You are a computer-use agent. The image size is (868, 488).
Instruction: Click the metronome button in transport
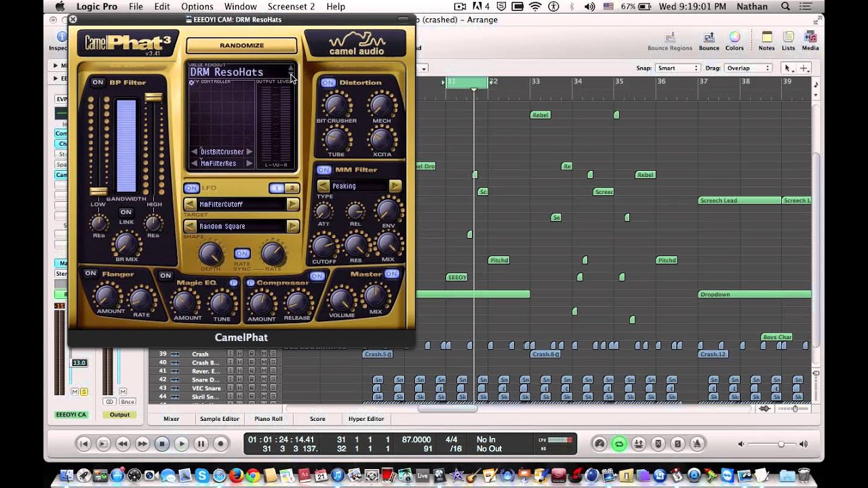point(696,444)
